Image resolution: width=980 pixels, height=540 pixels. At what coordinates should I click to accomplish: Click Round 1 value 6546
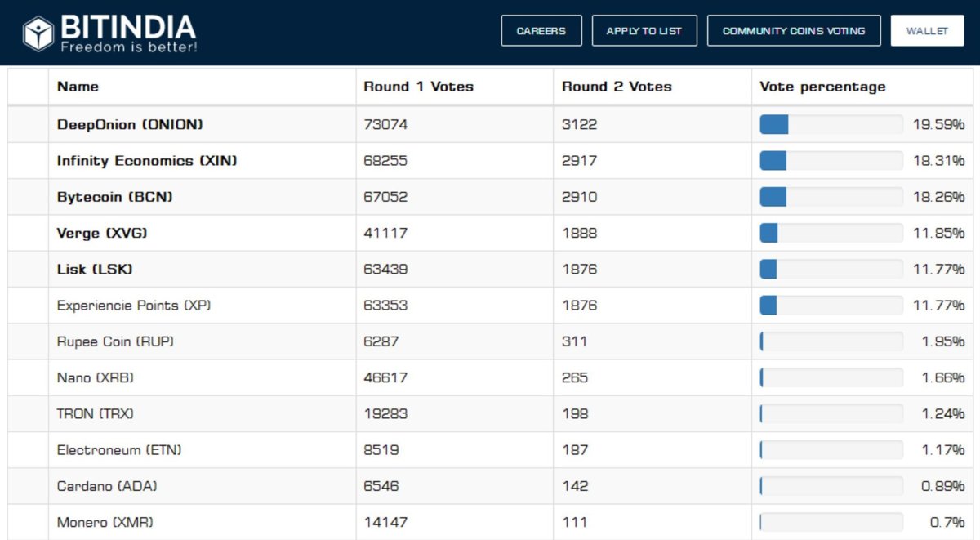381,486
